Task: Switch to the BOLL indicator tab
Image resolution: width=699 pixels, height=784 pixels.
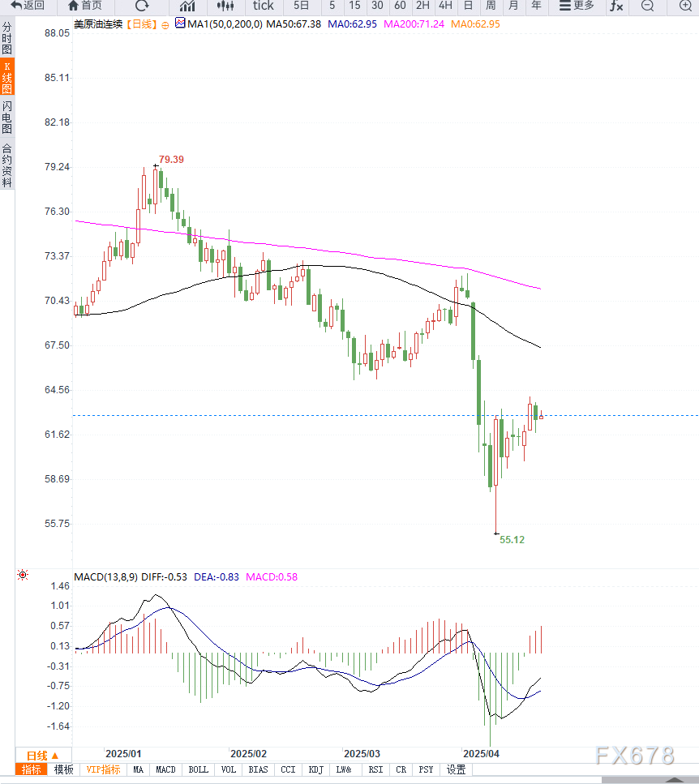Action: [x=199, y=769]
